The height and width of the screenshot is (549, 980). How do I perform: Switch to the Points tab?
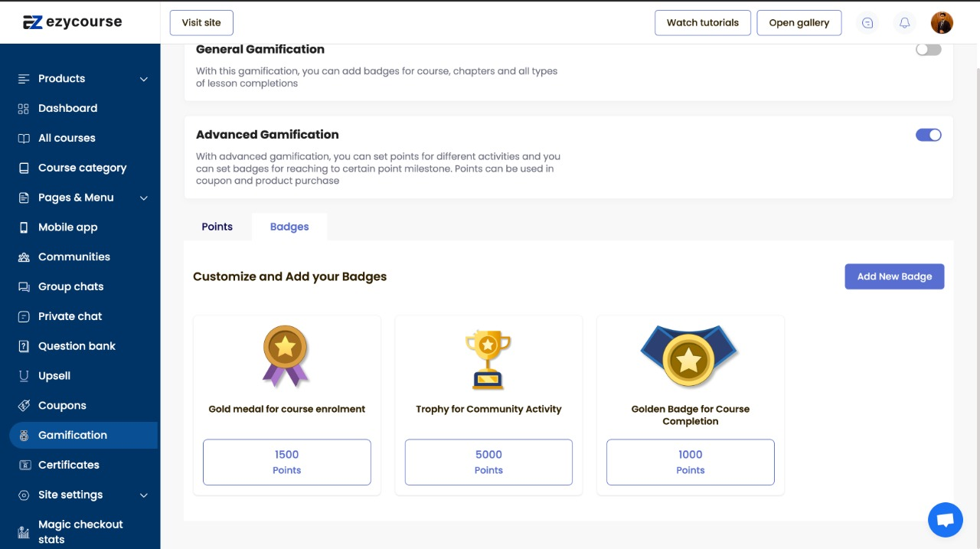coord(217,227)
